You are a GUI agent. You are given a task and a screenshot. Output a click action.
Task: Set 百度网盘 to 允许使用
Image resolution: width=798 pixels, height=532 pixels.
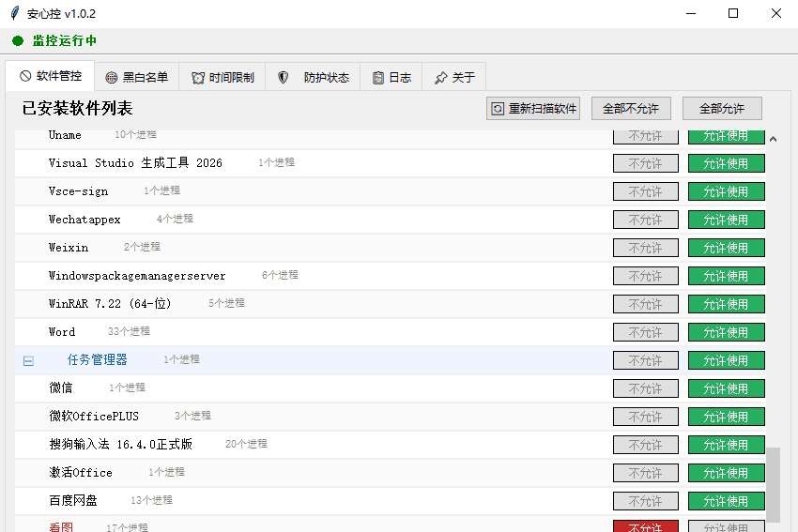pos(726,501)
